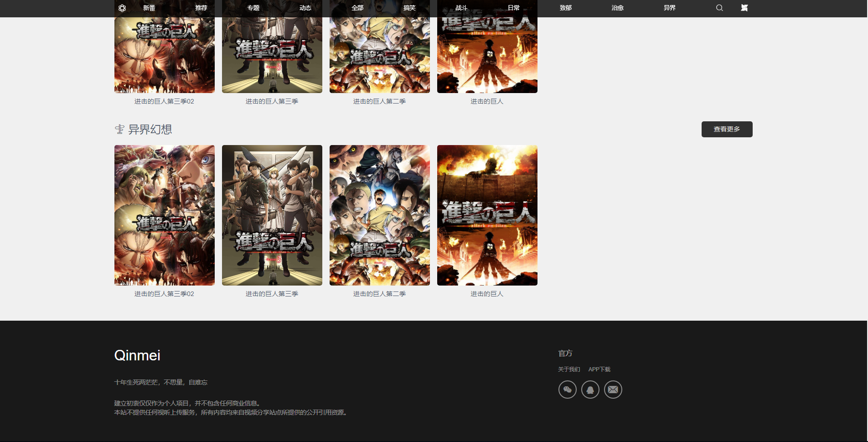Select the 全部 category in navbar

pyautogui.click(x=357, y=8)
